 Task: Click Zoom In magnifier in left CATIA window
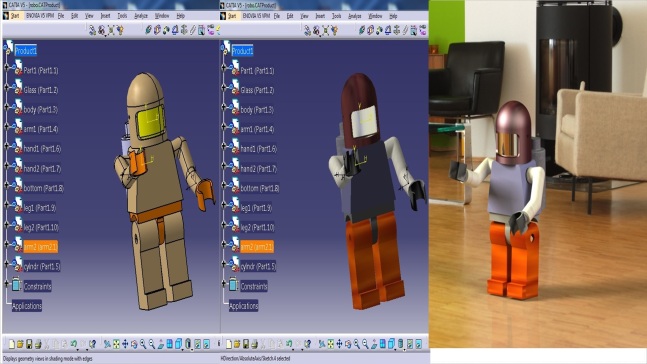tap(143, 344)
